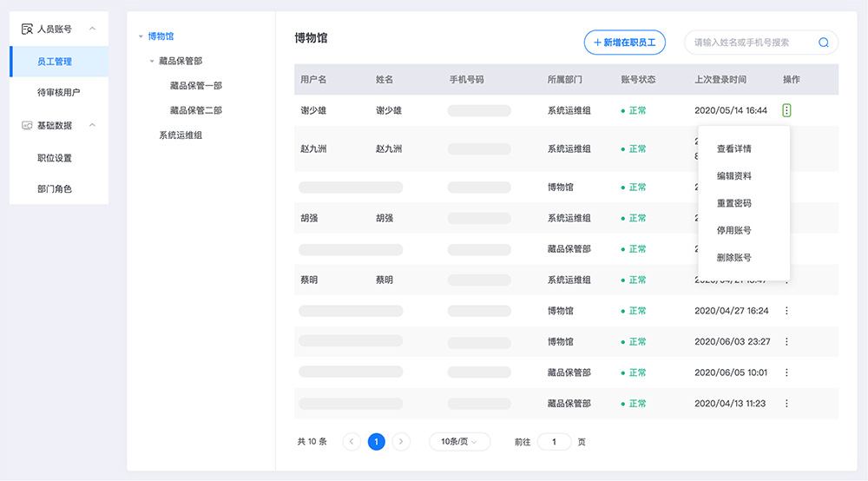Click the 手机号码 column header
This screenshot has height=481, width=868.
(466, 80)
